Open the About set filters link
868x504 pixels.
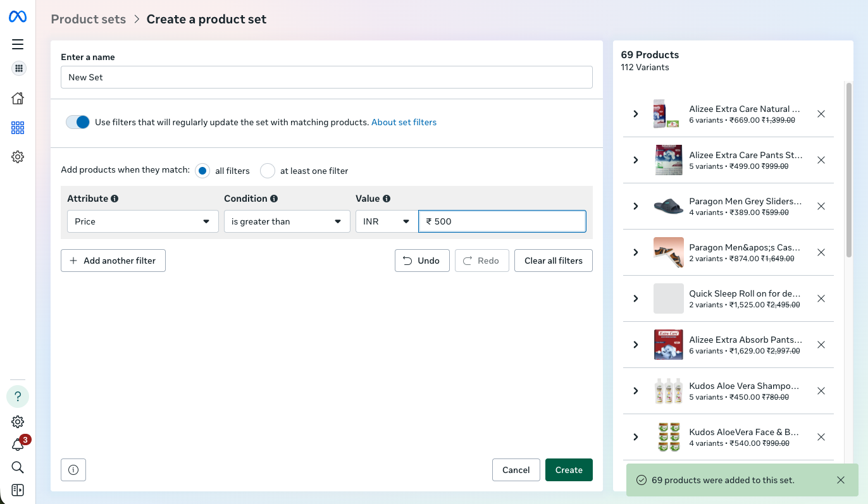tap(404, 122)
